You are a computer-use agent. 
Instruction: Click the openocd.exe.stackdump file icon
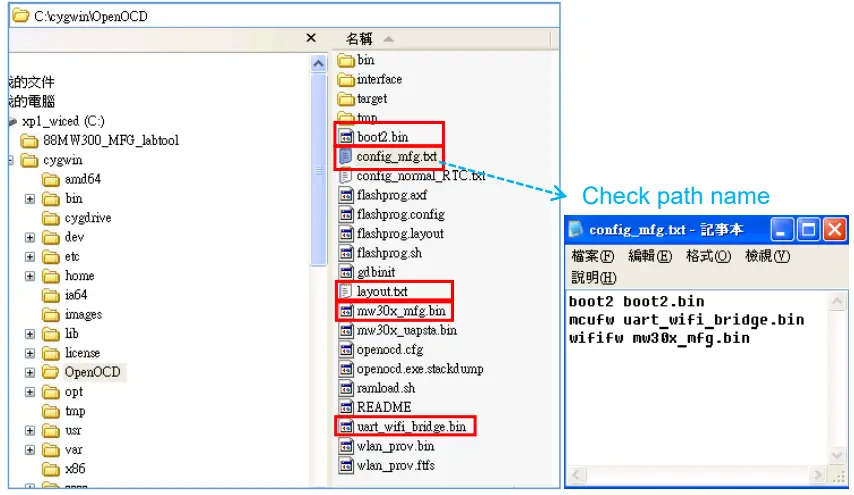[x=346, y=369]
